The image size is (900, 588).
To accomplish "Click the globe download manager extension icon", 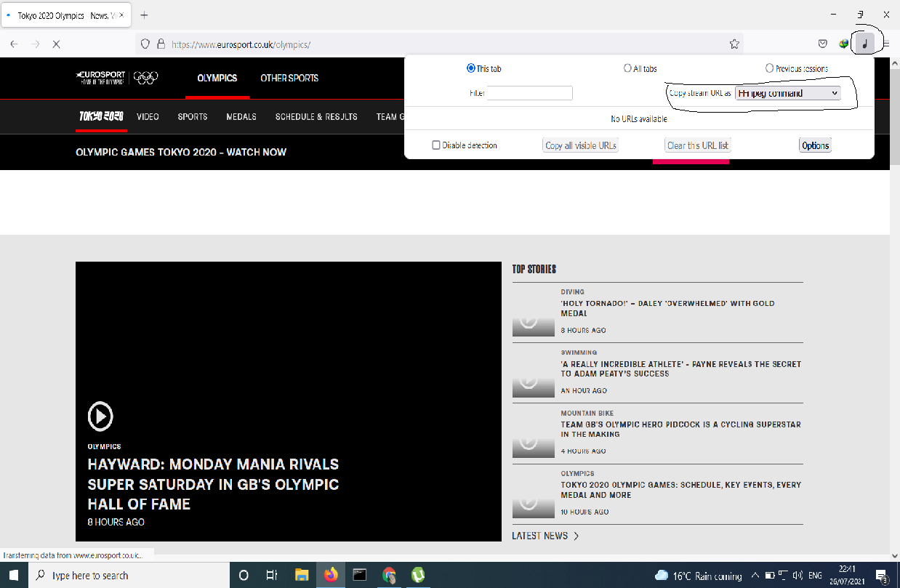I will click(843, 44).
